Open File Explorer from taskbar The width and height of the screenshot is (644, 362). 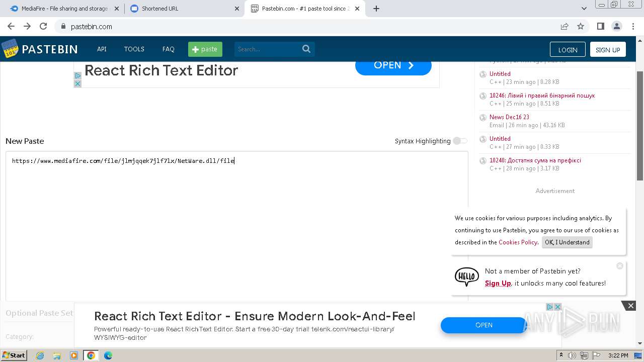point(57,355)
